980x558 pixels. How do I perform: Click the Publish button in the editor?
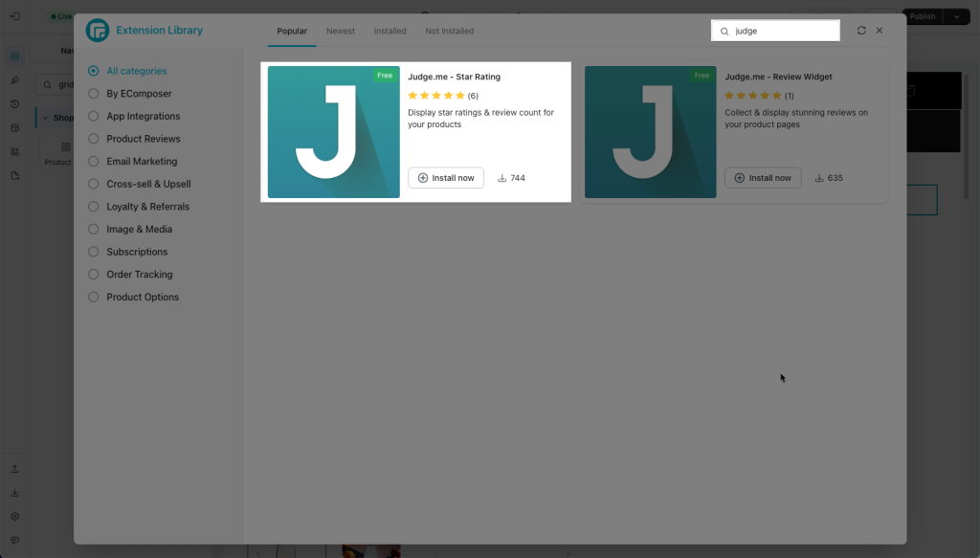pos(923,17)
